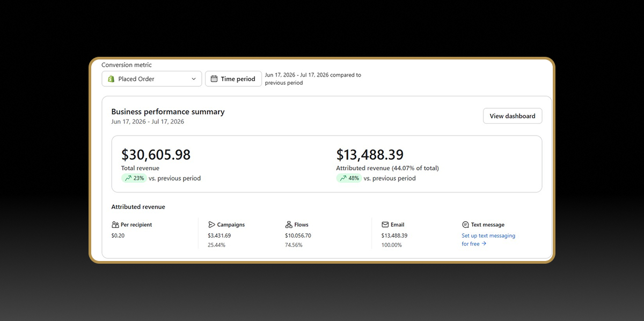
Task: Click the Text message bubble icon
Action: point(465,225)
